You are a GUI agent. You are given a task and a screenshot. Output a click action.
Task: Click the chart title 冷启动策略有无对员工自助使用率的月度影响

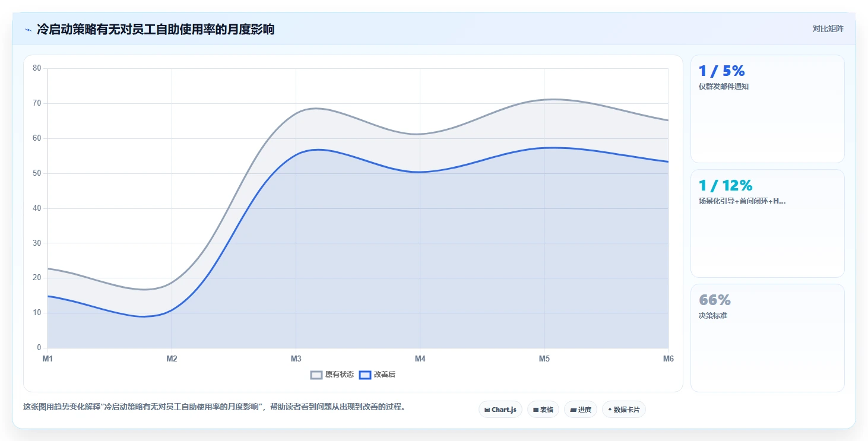[156, 29]
